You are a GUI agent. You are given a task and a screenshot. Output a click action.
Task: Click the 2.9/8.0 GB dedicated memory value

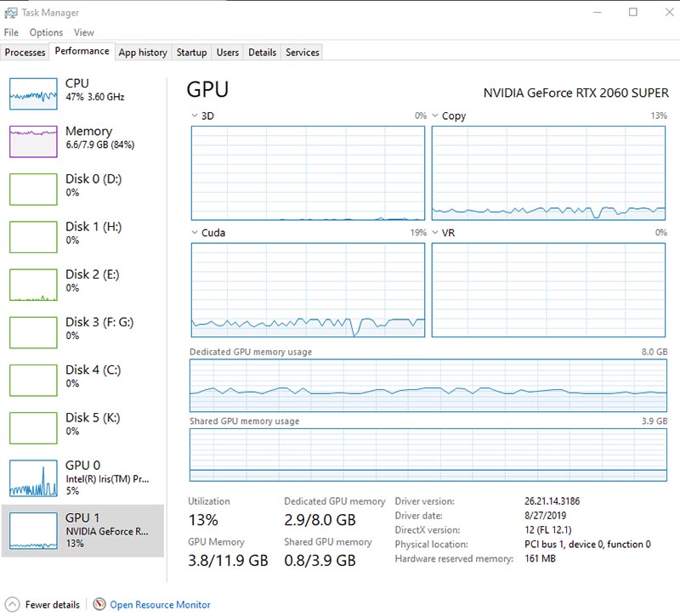pos(320,520)
